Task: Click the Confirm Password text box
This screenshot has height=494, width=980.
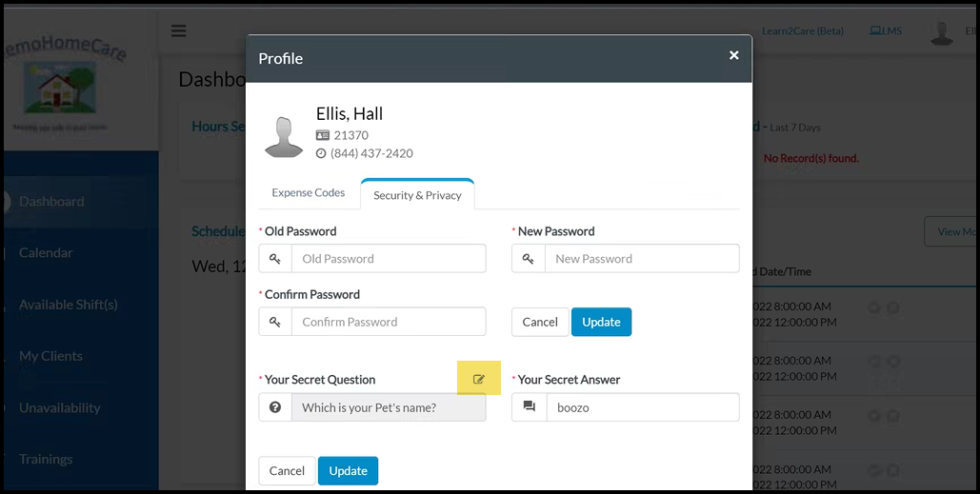Action: pos(389,322)
